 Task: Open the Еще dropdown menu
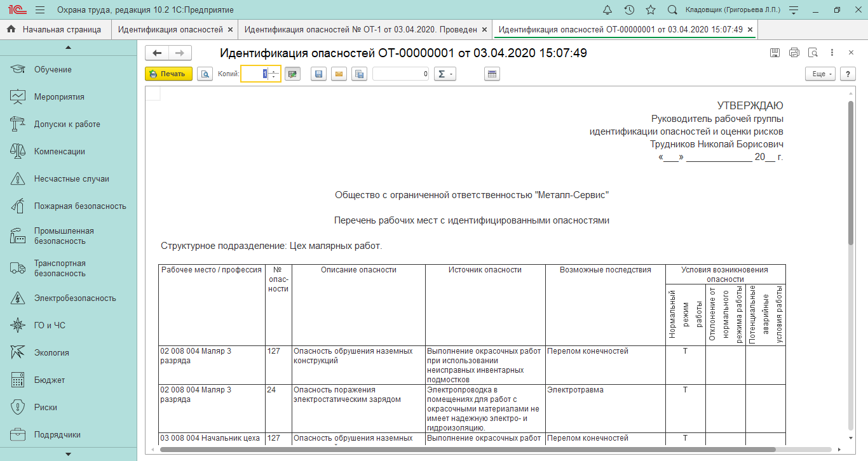(x=821, y=74)
